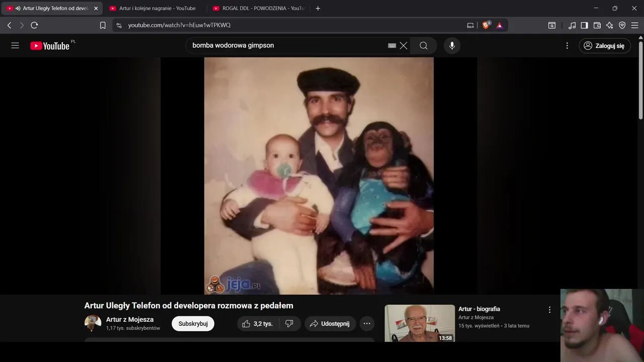Screen dimensions: 644x362
Task: Reload the current page
Action: 34,25
